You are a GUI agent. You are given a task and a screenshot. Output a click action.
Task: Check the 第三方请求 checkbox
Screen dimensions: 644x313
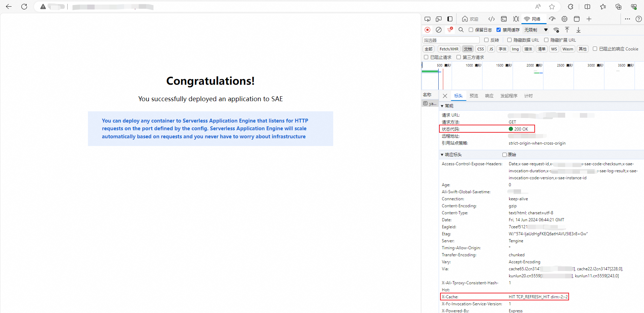[x=459, y=57]
